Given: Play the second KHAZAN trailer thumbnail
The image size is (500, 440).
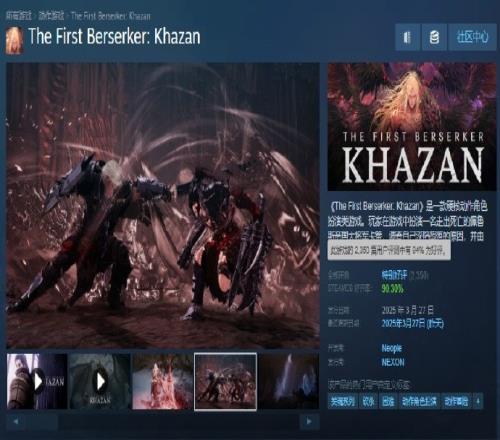Looking at the screenshot, I should click(100, 381).
